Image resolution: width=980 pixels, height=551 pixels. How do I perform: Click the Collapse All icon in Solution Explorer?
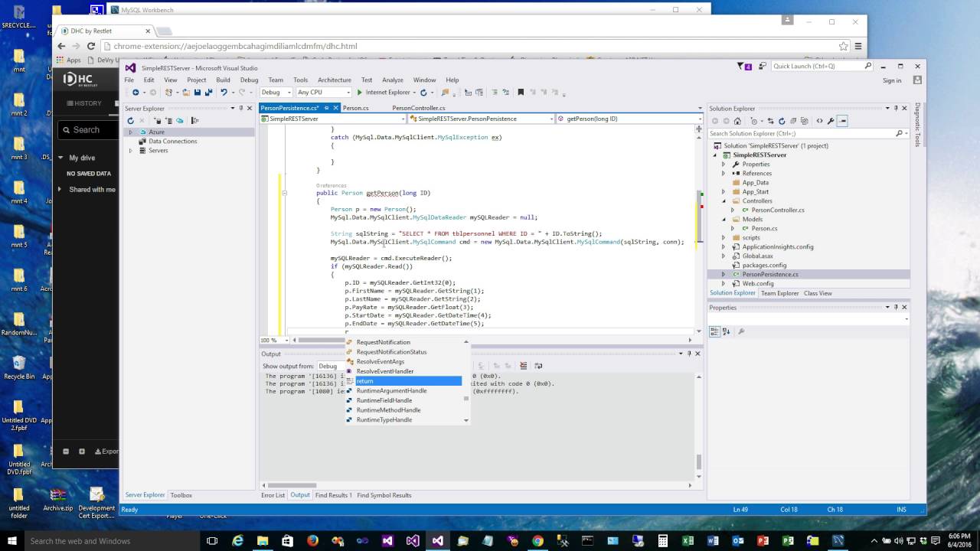tap(793, 121)
